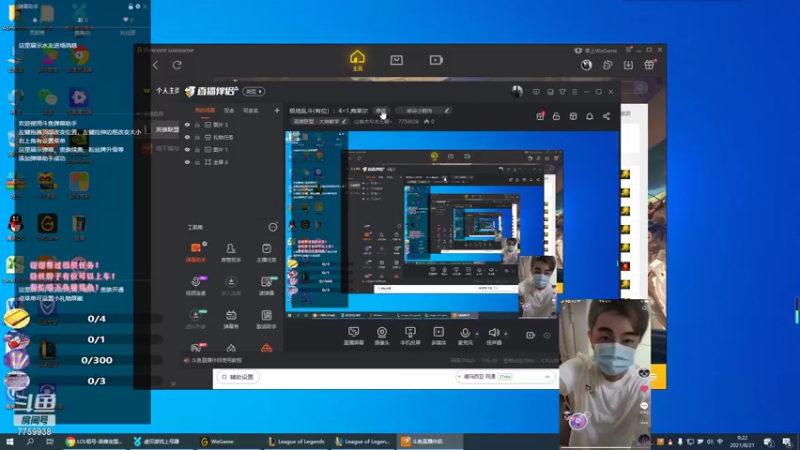
Task: Lock the 全屏 6 layer
Action: click(x=197, y=162)
